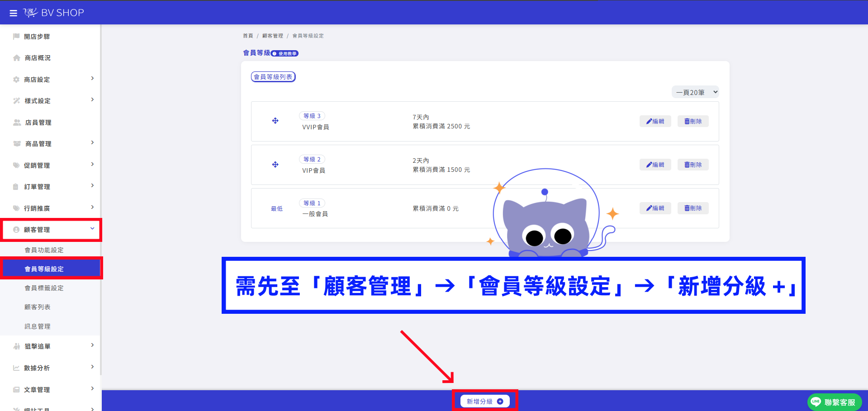This screenshot has width=868, height=411.
Task: Click the 樣式設定 magic wand icon
Action: 17,101
